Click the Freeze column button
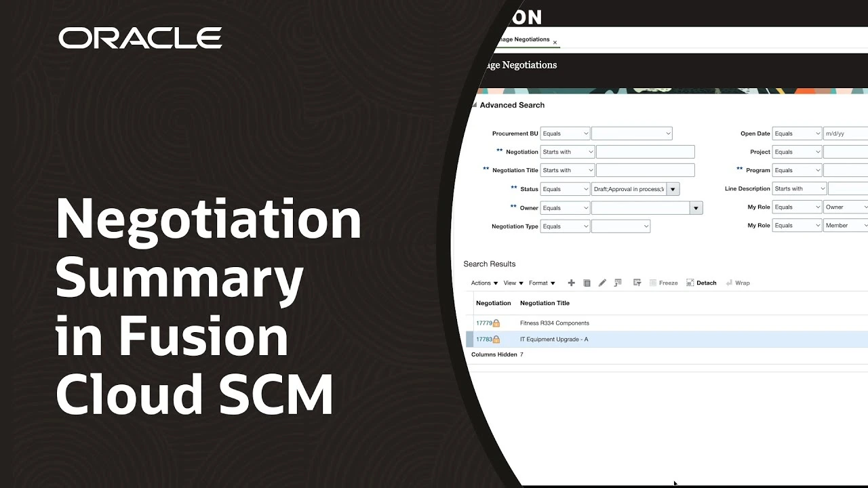The height and width of the screenshot is (488, 868). tap(664, 283)
